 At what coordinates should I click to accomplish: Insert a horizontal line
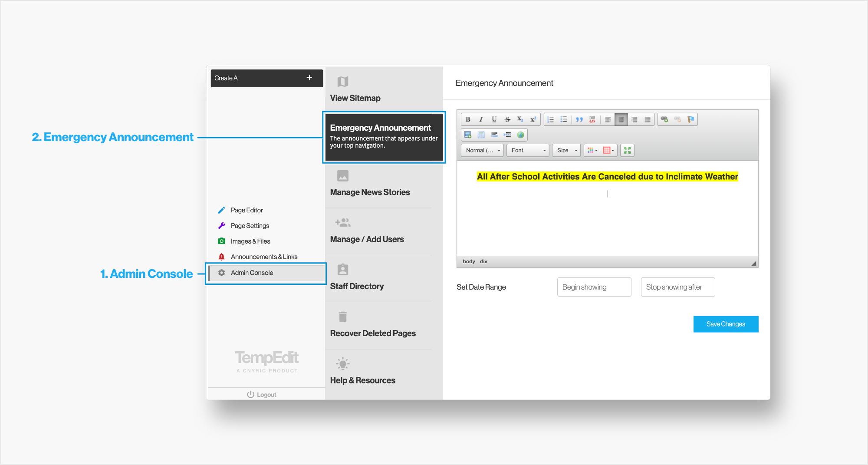coord(494,135)
